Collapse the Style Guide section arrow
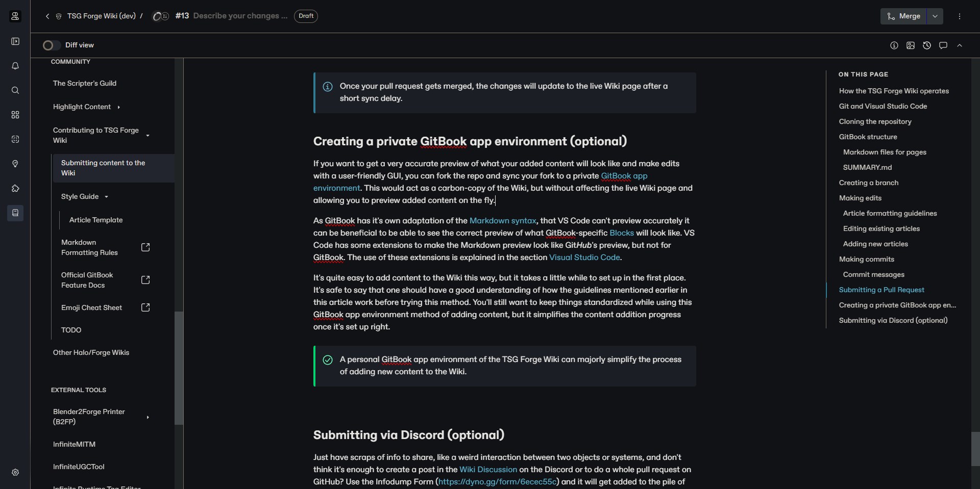980x489 pixels. pyautogui.click(x=106, y=197)
